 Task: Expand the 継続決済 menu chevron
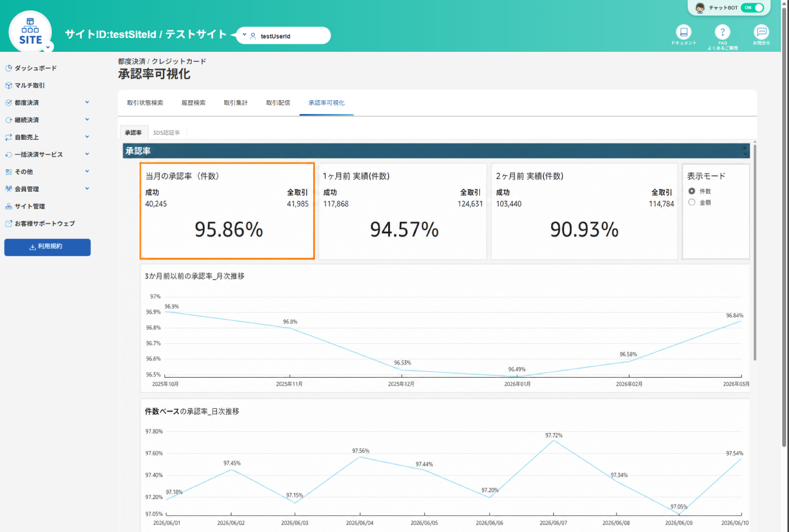pos(87,120)
